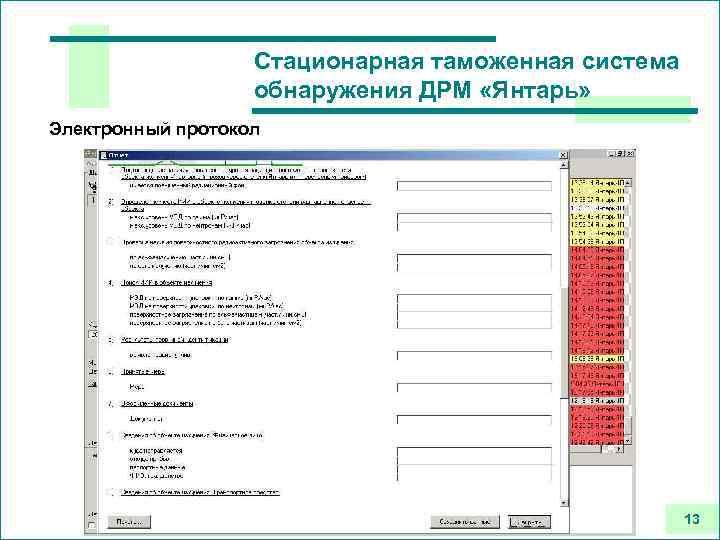Image resolution: width=720 pixels, height=540 pixels.
Task: Close the Отчет dialog with its X button
Action: point(563,155)
